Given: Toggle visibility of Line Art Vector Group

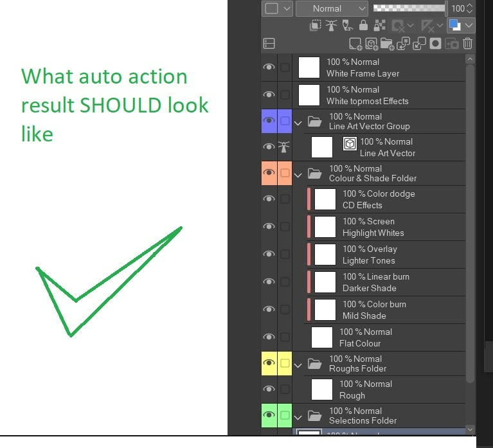Looking at the screenshot, I should [x=269, y=121].
